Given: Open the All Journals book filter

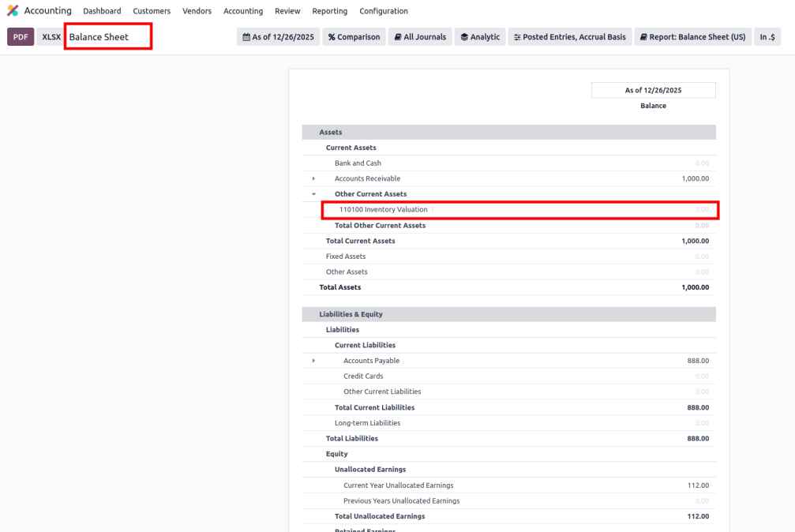Looking at the screenshot, I should point(420,37).
